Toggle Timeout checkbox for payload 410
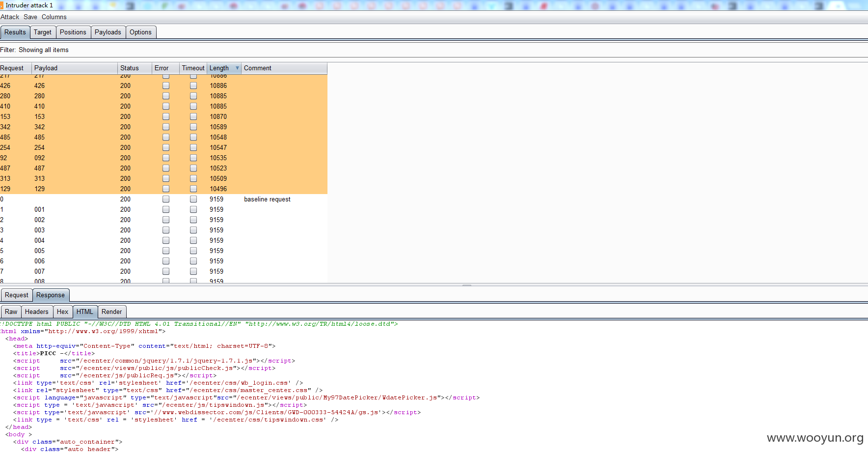The width and height of the screenshot is (868, 452). pos(193,107)
